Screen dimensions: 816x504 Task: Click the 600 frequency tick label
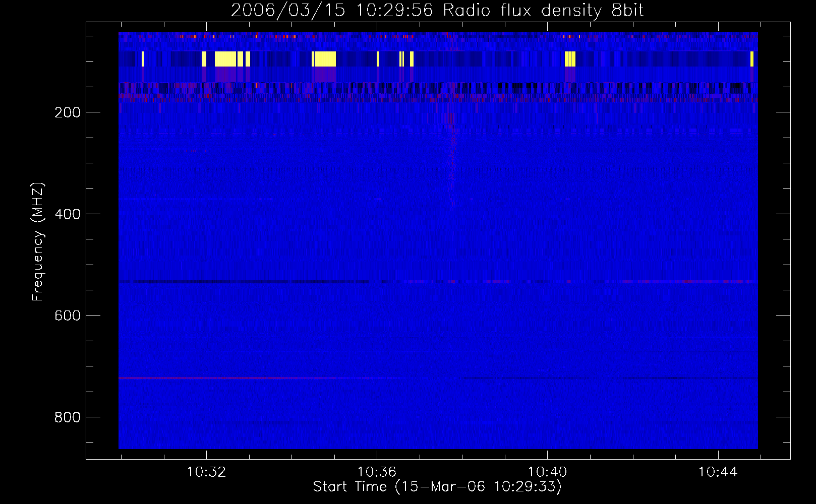(68, 316)
